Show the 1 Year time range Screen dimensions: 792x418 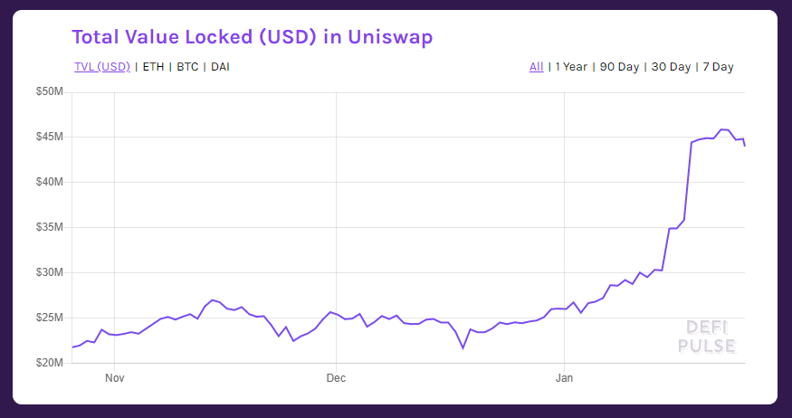pos(571,67)
